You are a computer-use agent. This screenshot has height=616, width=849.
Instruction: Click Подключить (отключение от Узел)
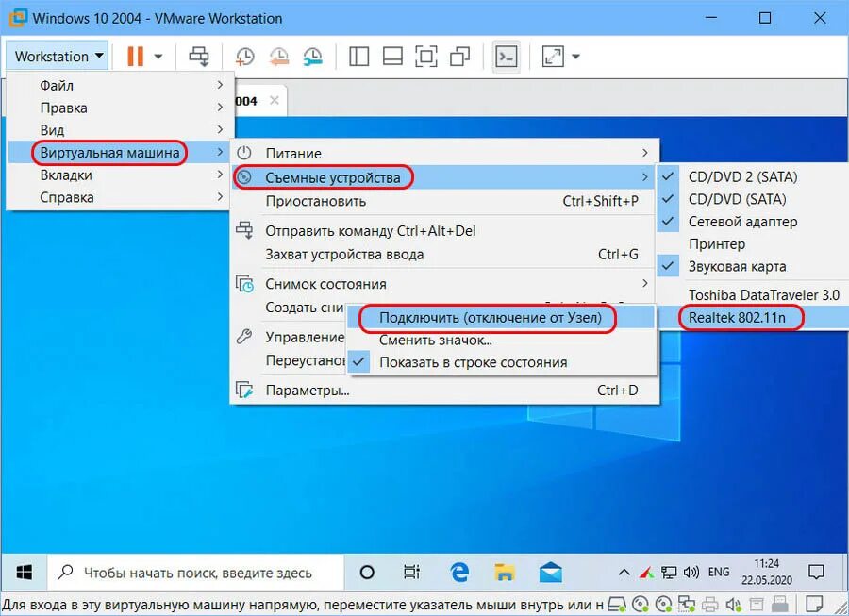(502, 317)
